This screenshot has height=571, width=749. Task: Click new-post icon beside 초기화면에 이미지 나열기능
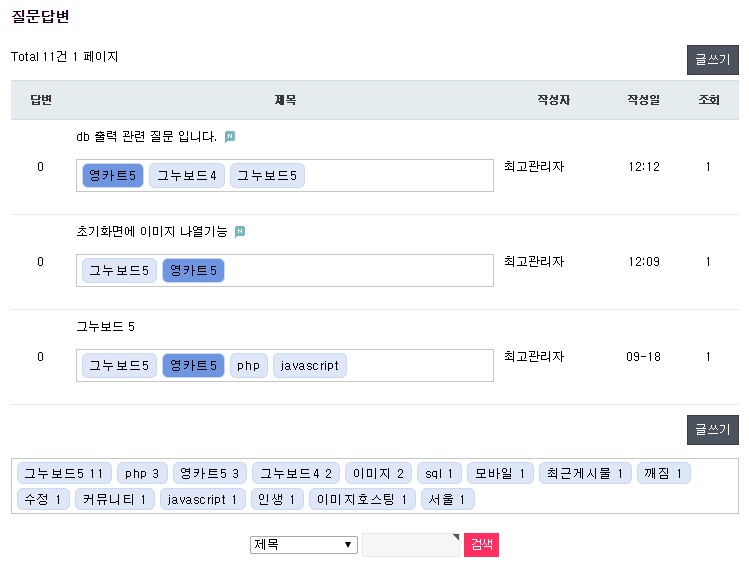(239, 232)
